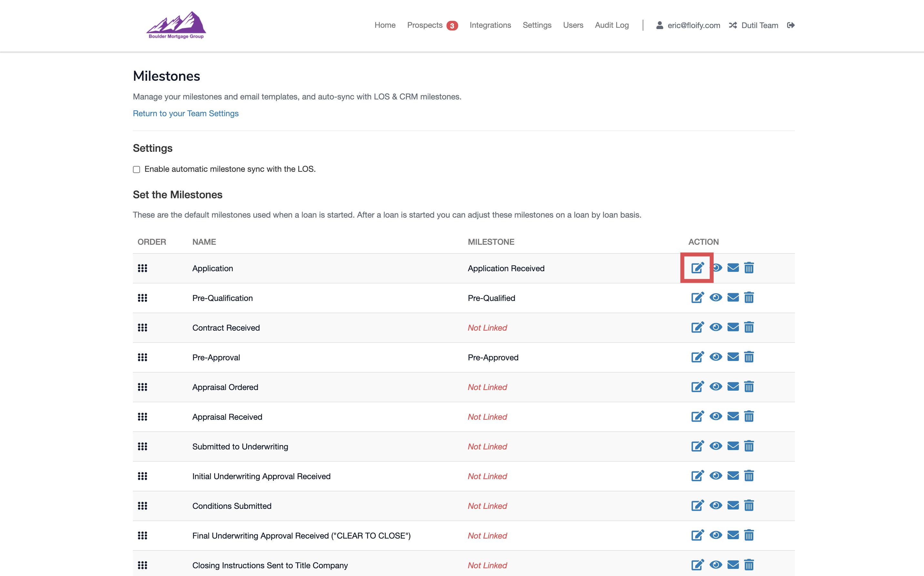
Task: Click the Appraisal Received name text
Action: tap(227, 417)
